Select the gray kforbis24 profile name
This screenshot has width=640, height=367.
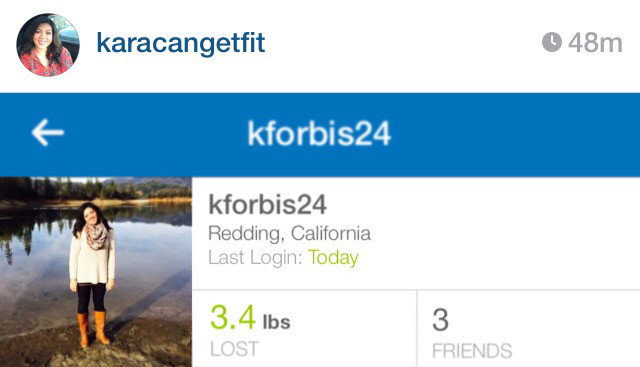[267, 204]
